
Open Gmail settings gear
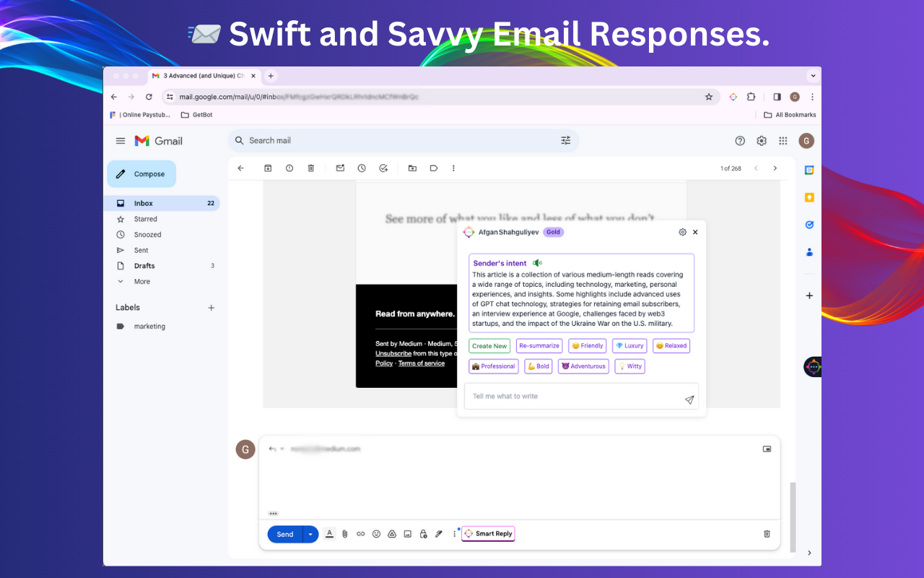point(762,141)
